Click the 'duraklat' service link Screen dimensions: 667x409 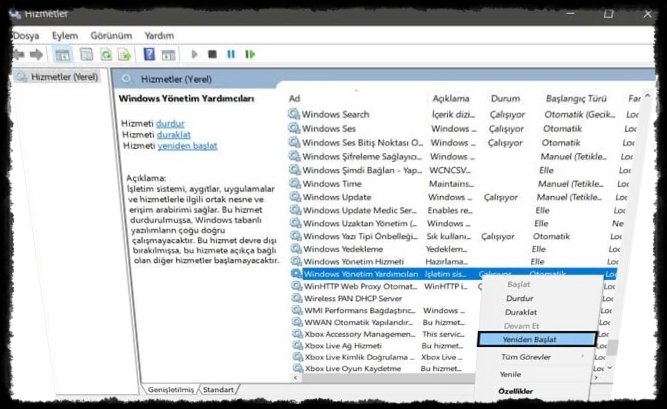coord(174,134)
